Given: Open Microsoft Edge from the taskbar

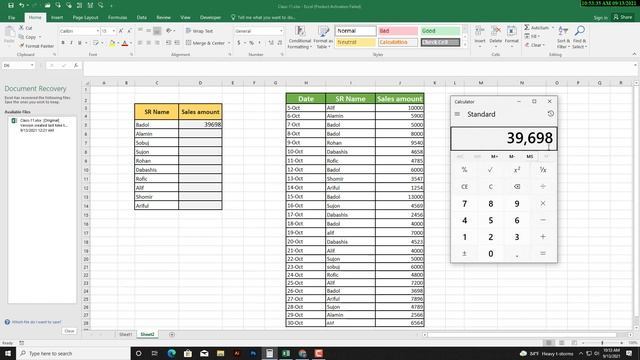Looking at the screenshot, I should point(171,353).
